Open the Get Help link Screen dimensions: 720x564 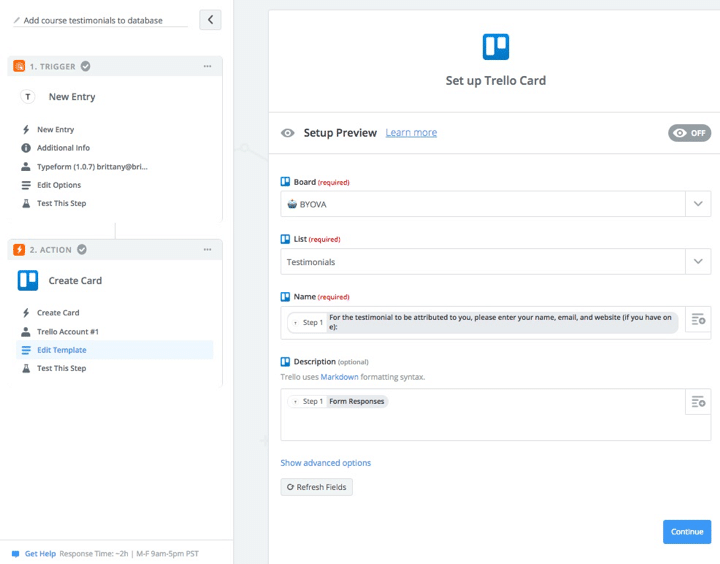pos(40,554)
